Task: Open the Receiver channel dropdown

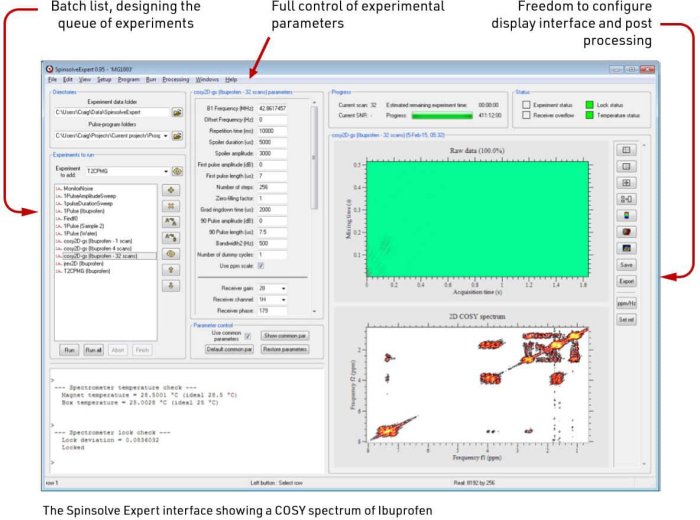Action: point(284,299)
